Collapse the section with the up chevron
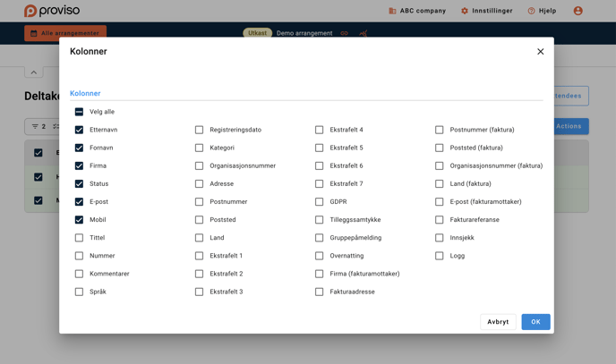The height and width of the screenshot is (364, 616). [x=34, y=72]
